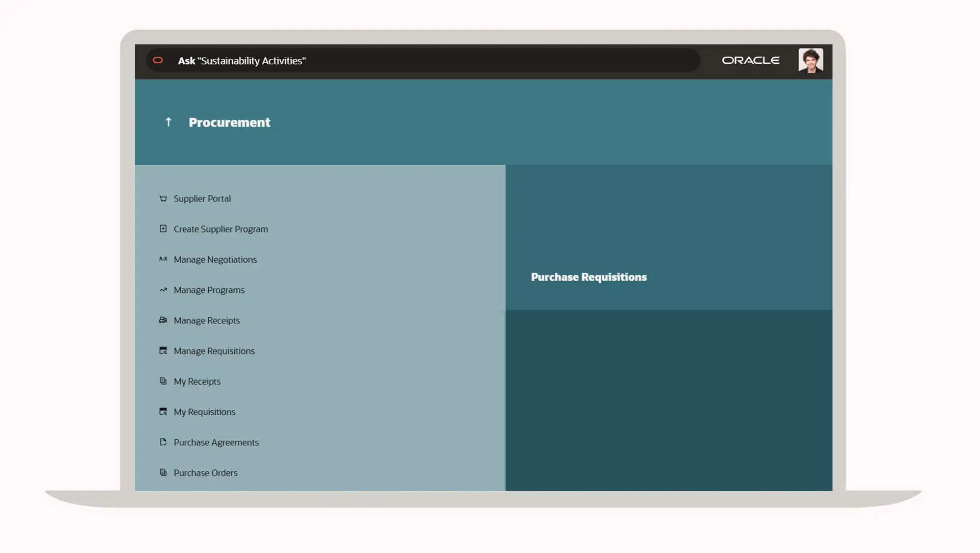Click the Oracle logo
Image resolution: width=980 pixels, height=553 pixels.
(750, 60)
